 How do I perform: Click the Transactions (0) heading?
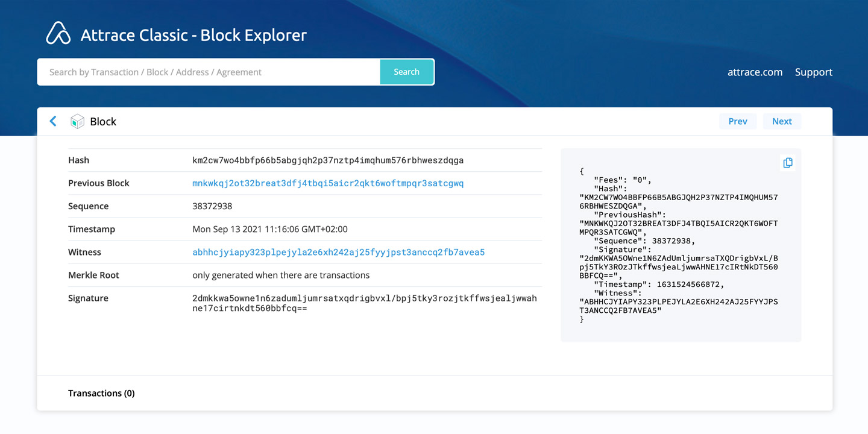[101, 393]
